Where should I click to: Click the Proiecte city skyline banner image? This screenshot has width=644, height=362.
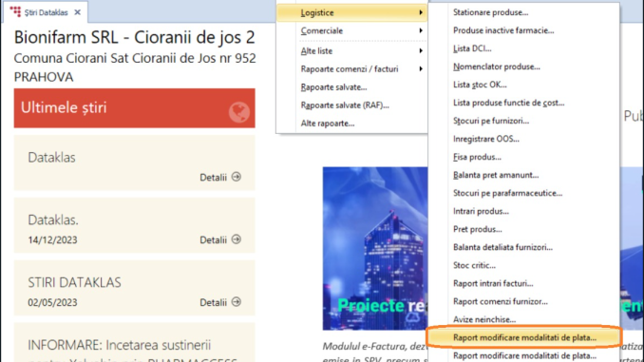375,248
